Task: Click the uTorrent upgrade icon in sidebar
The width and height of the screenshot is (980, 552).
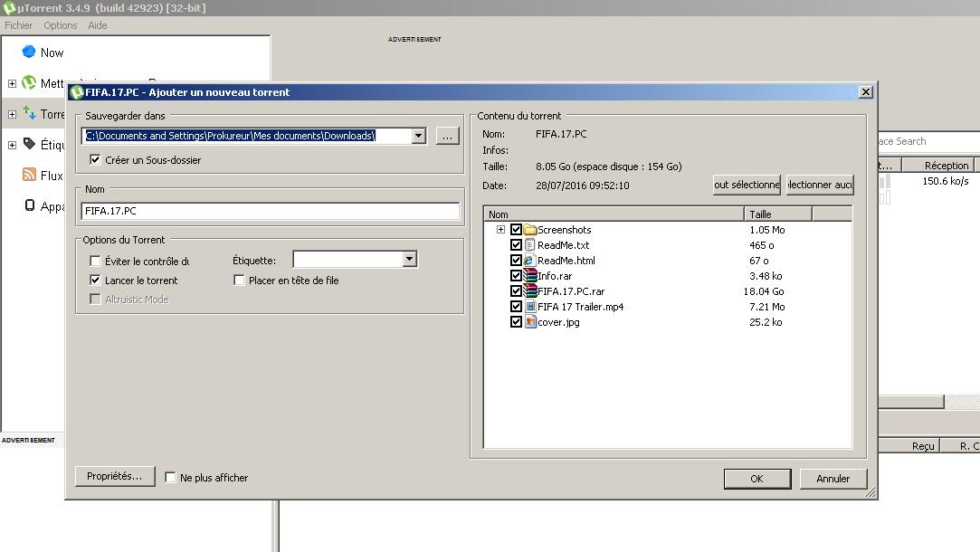Action: click(29, 82)
